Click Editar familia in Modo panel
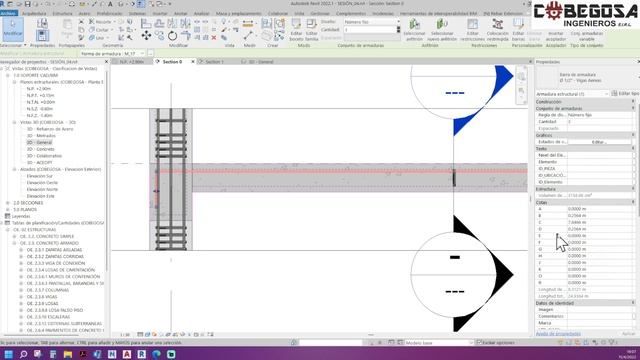 [311, 30]
